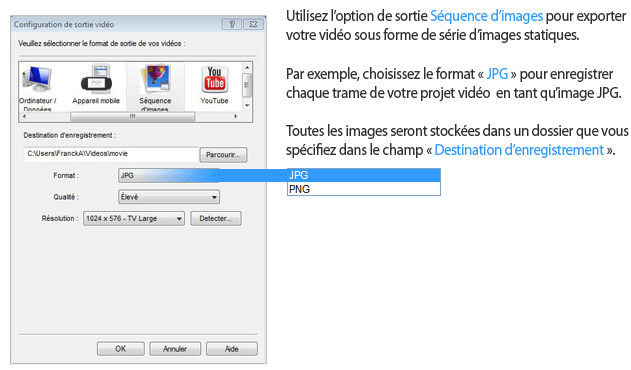Choose the Appareil mobile output icon
The height and width of the screenshot is (370, 631).
pos(96,85)
